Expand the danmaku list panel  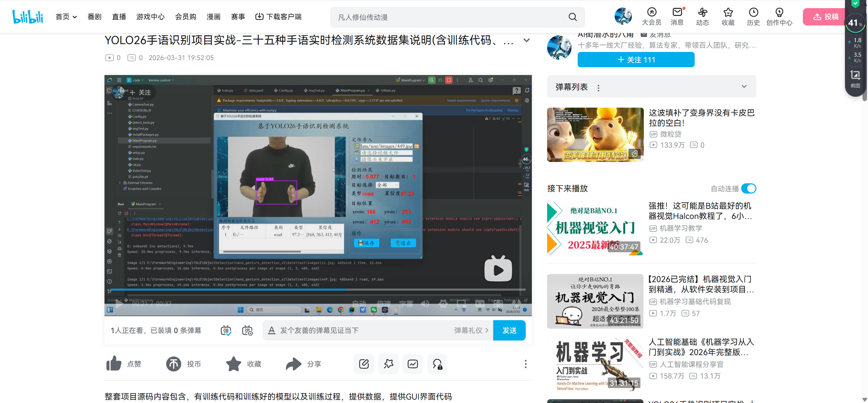(x=744, y=87)
